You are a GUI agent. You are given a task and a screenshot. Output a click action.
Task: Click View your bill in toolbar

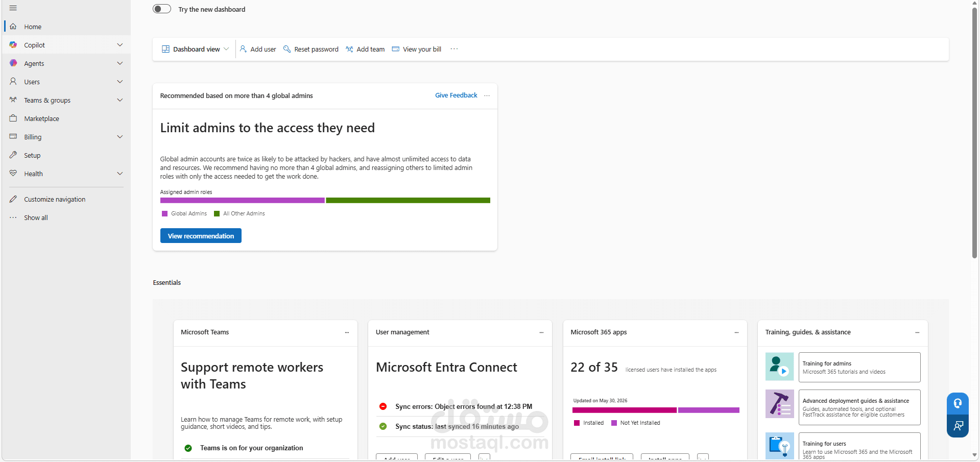417,49
